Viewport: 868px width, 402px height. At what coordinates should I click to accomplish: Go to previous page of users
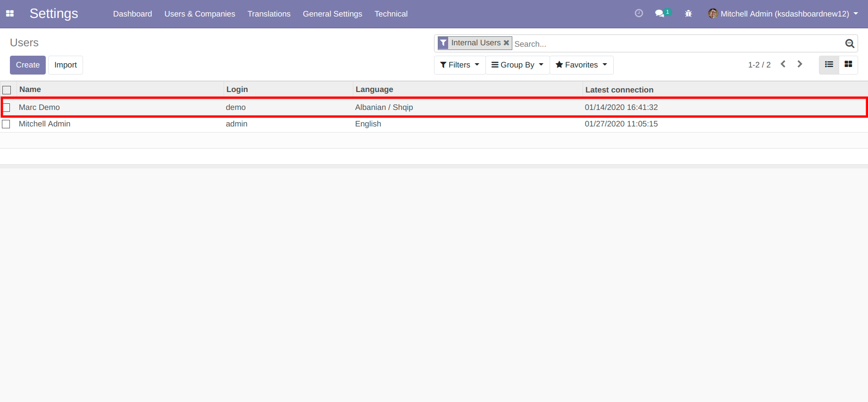coord(783,64)
